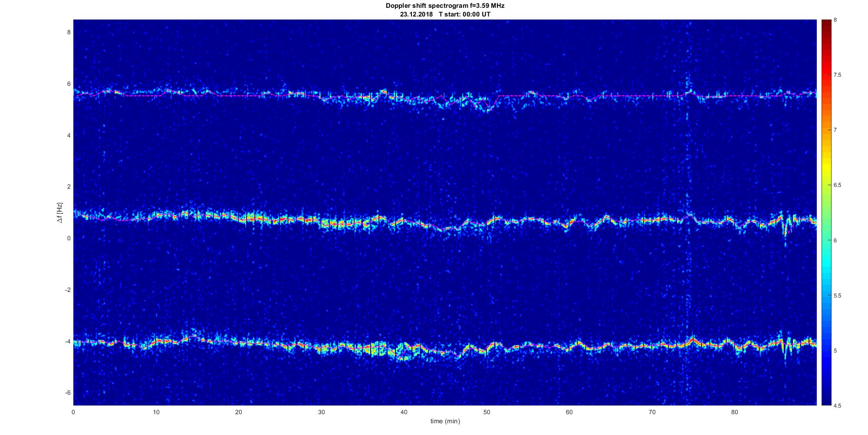Viewport: 868px width, 435px height.
Task: Click the x-axis tick label 20
Action: [x=238, y=412]
